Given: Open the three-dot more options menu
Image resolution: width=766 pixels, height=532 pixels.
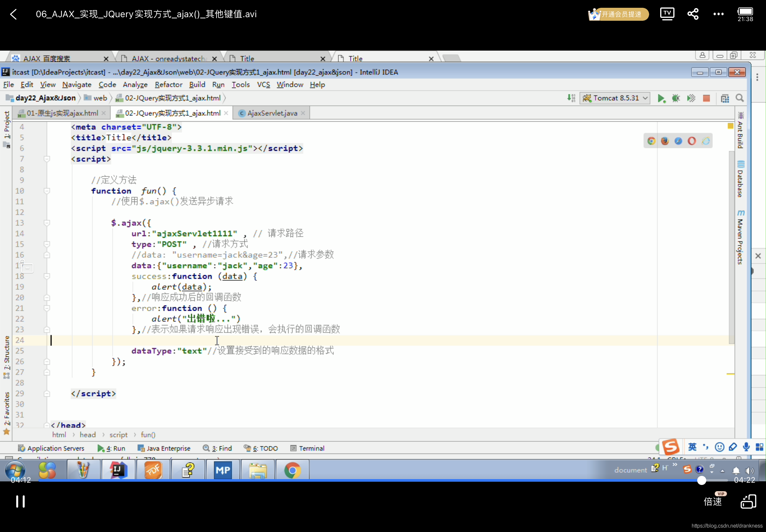Looking at the screenshot, I should point(719,14).
